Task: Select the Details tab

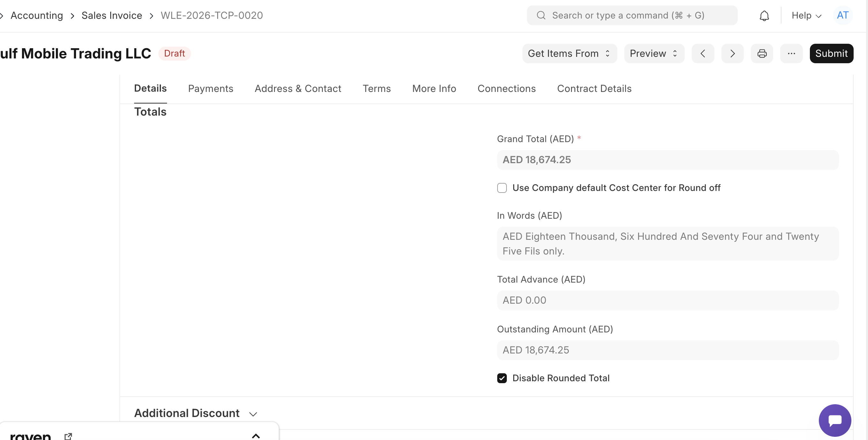Action: pyautogui.click(x=150, y=88)
